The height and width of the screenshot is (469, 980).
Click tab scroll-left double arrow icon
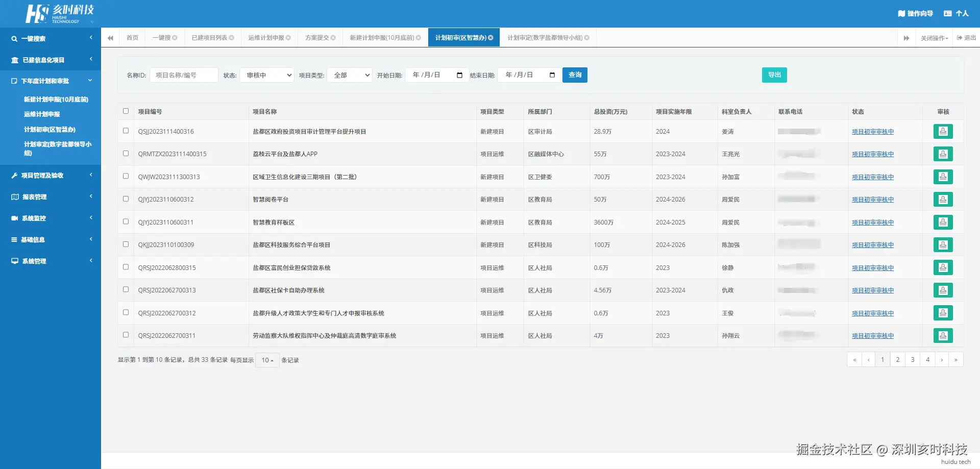point(110,38)
